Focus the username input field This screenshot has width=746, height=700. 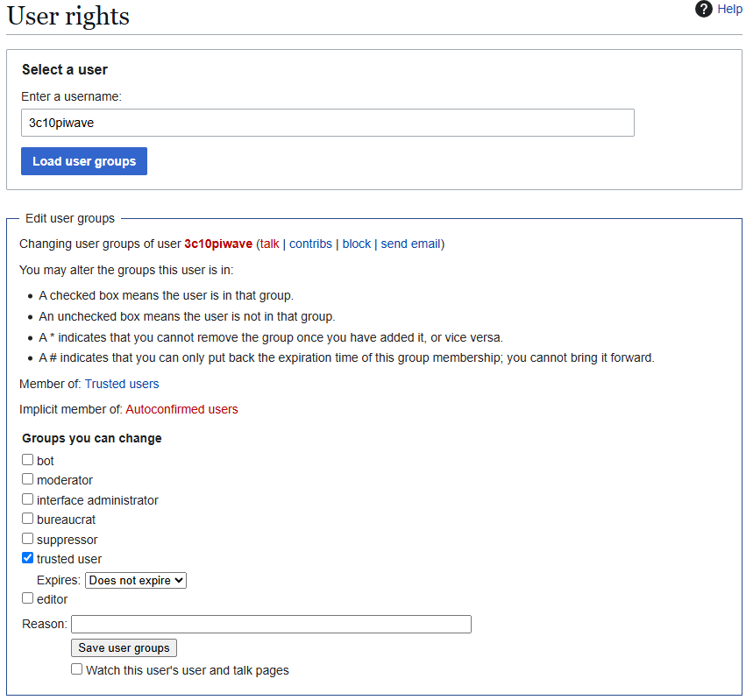tap(327, 123)
